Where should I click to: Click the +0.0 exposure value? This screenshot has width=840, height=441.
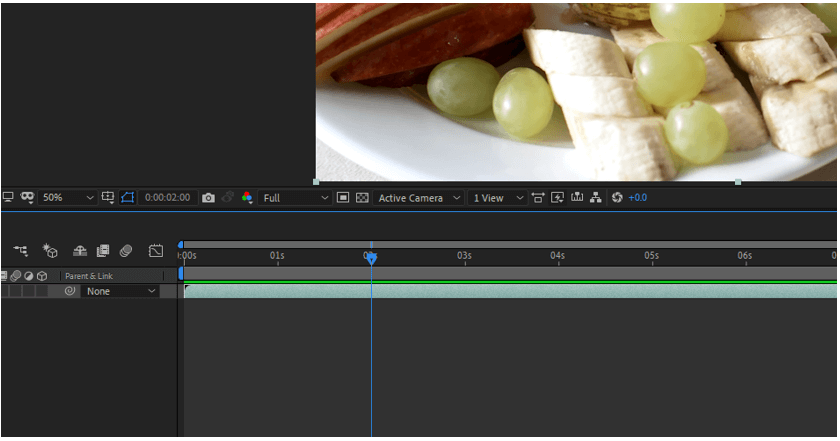click(638, 198)
